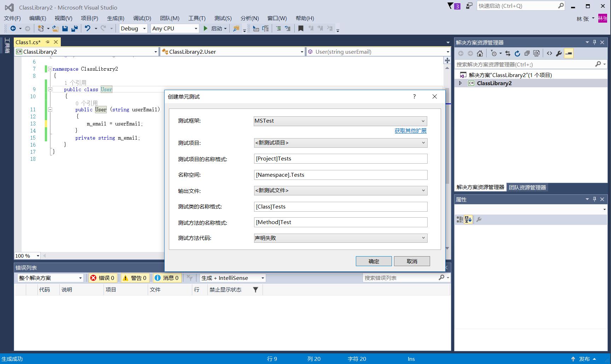Open properties via the wrench icon
The image size is (611, 364).
pos(559,53)
